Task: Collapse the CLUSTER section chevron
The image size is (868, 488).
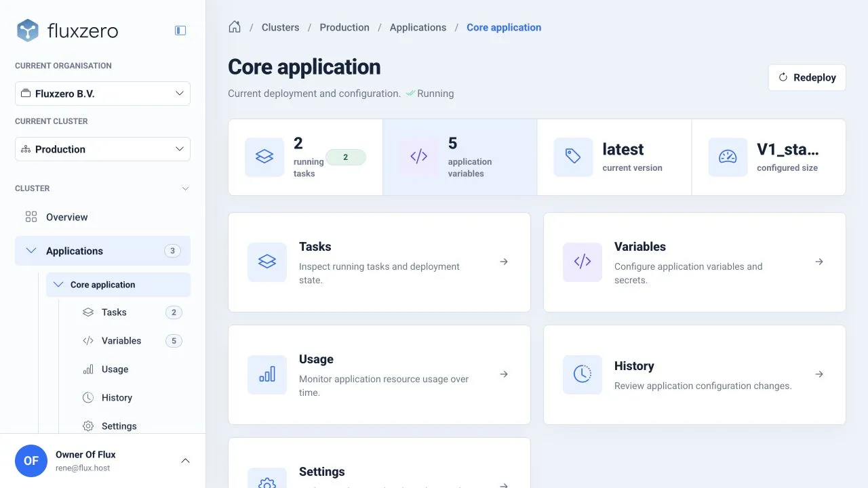Action: (185, 188)
